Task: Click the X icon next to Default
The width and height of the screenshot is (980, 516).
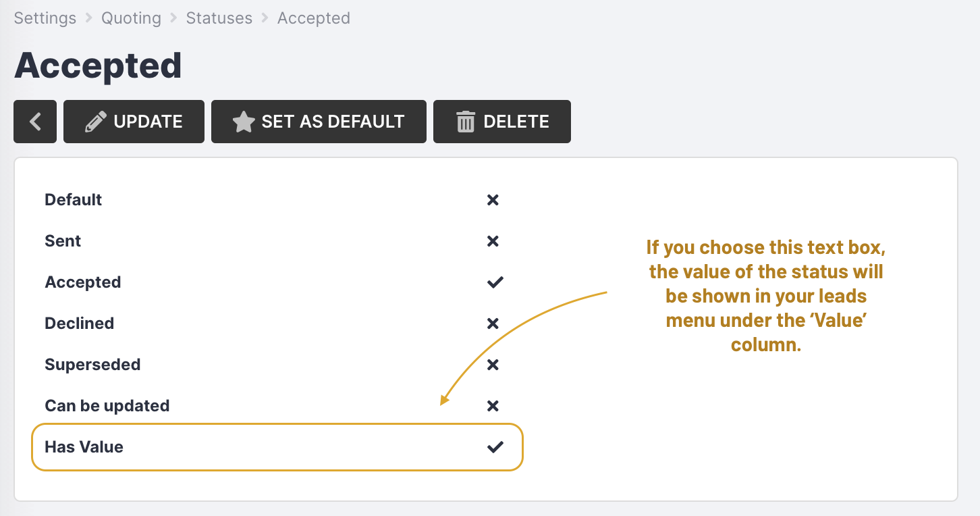Action: coord(493,199)
